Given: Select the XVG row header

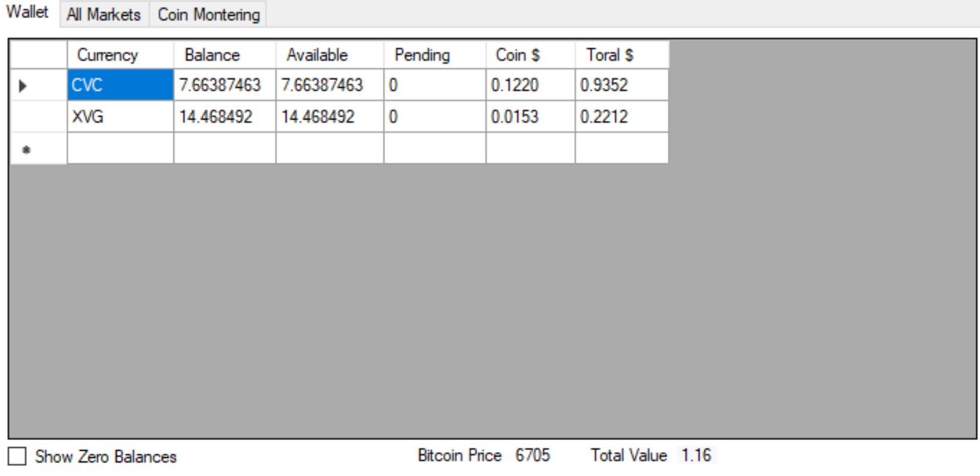Looking at the screenshot, I should [x=38, y=117].
